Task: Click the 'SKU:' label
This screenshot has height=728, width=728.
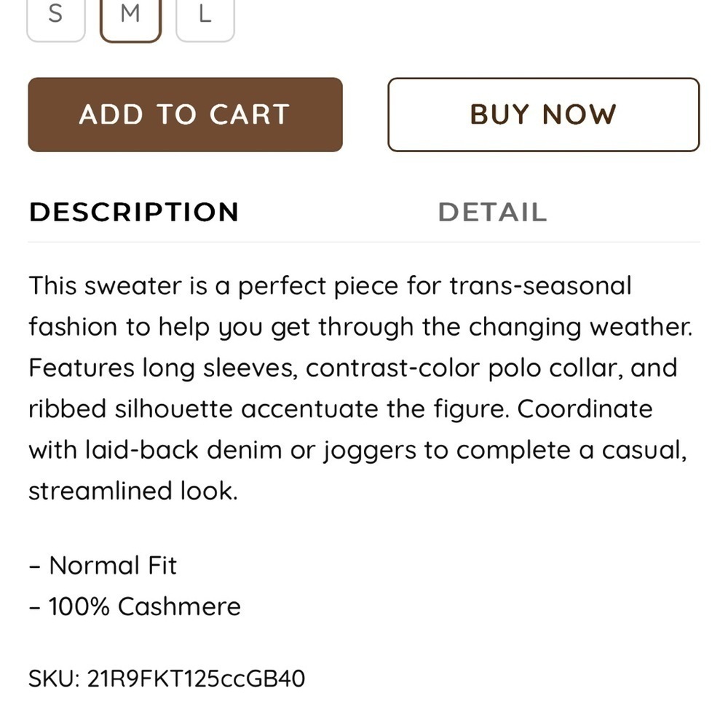Action: pos(55,678)
